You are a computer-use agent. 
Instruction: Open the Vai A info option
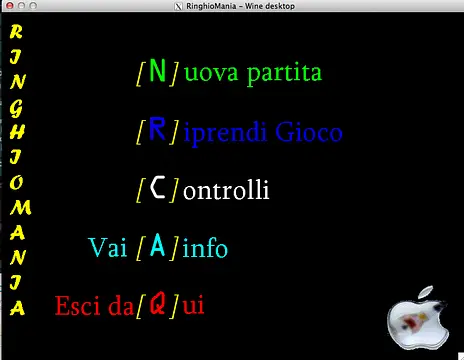[158, 247]
